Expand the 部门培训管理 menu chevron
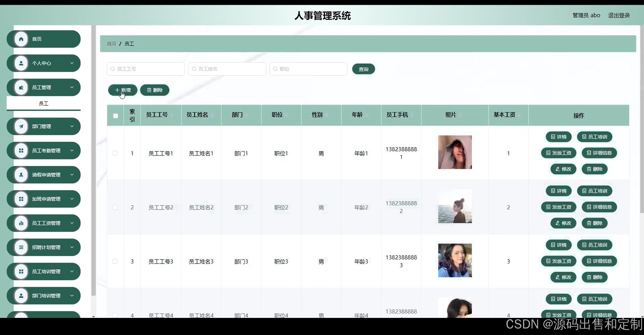The height and width of the screenshot is (335, 644). click(72, 296)
